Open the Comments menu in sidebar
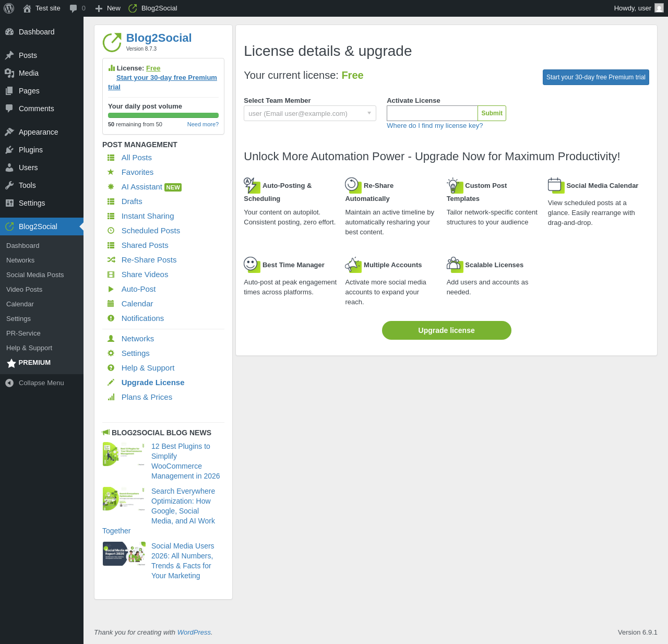This screenshot has width=668, height=644. (42, 109)
